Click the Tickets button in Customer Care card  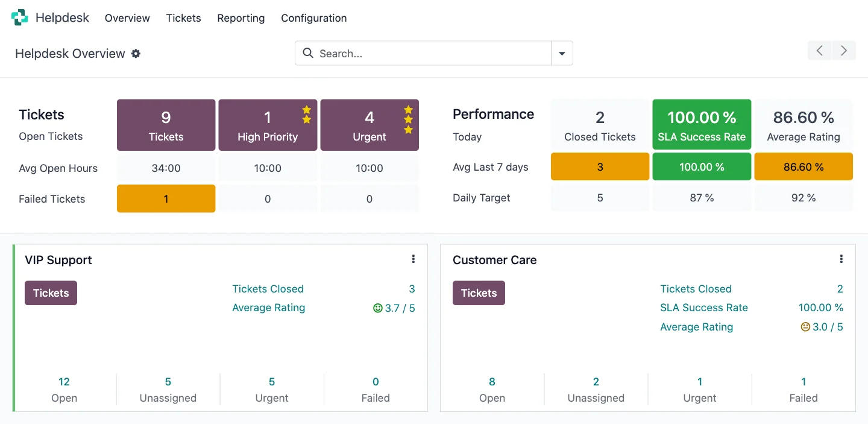[479, 293]
